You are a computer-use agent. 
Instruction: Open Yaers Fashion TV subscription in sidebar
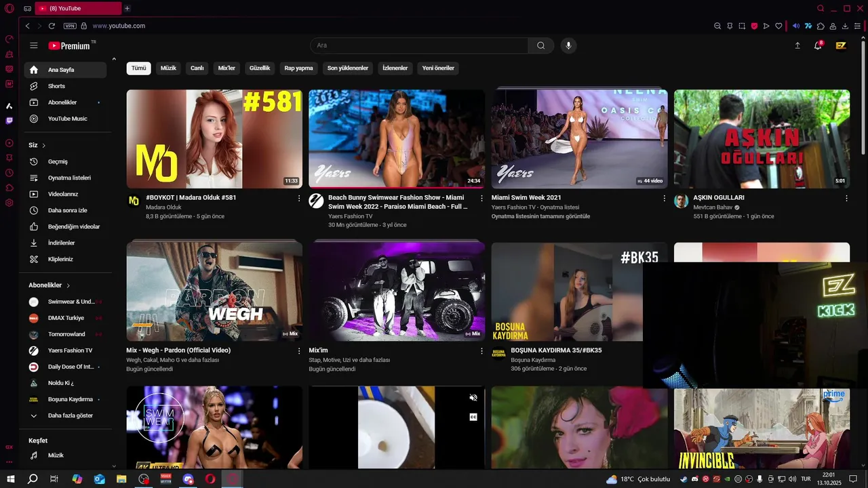tap(65, 350)
